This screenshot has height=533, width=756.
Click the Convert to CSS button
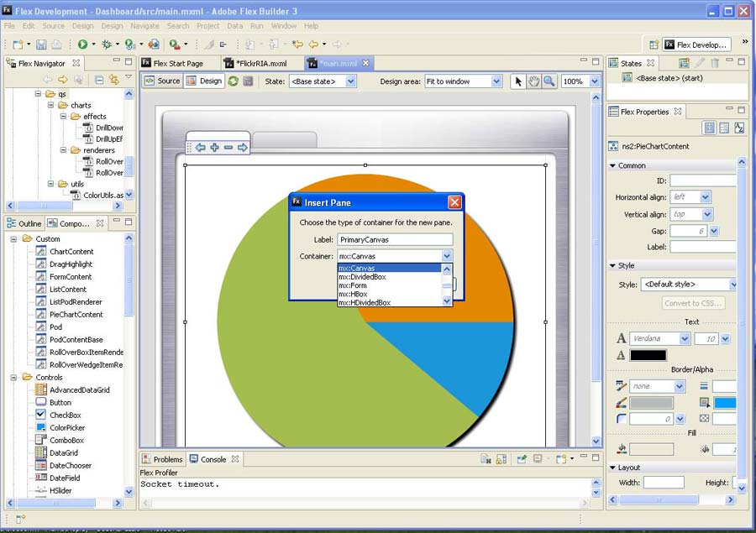(x=693, y=303)
